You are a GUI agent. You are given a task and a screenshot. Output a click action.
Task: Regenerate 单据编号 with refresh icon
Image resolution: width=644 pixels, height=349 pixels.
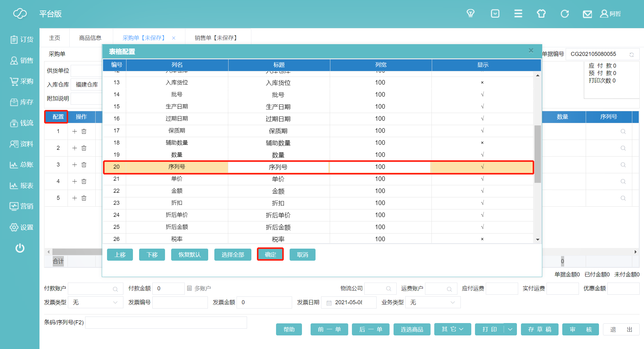632,54
